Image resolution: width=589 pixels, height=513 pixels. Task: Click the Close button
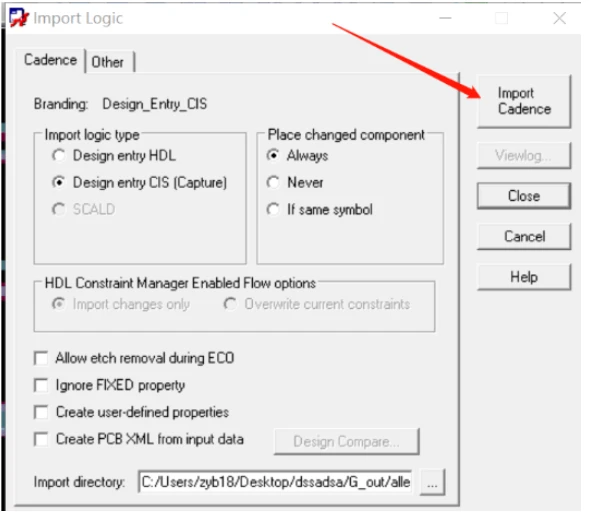[x=524, y=196]
